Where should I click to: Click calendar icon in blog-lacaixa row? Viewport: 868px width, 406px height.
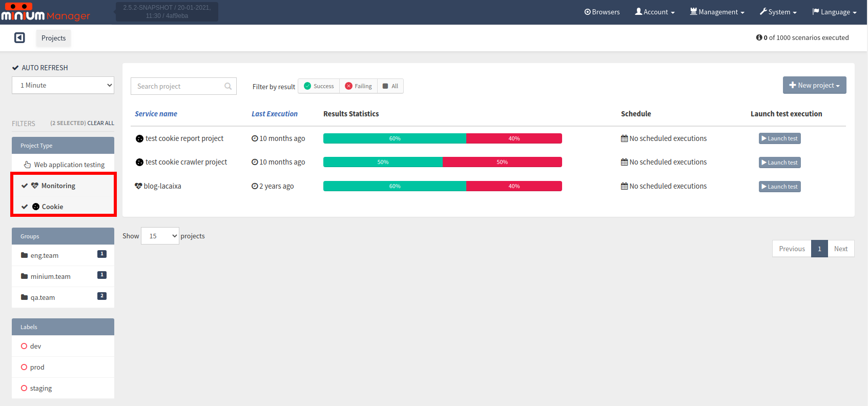(x=624, y=186)
